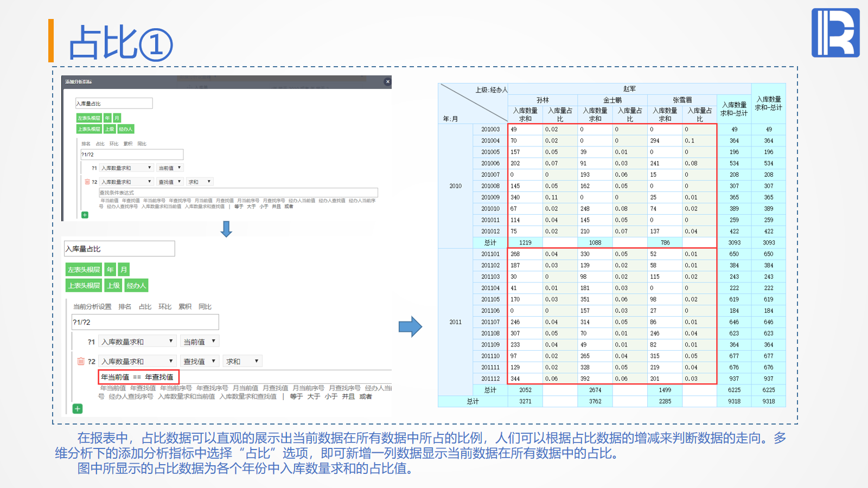868x488 pixels.
Task: Select the 排名 tab in the enlarged panel
Action: 125,307
